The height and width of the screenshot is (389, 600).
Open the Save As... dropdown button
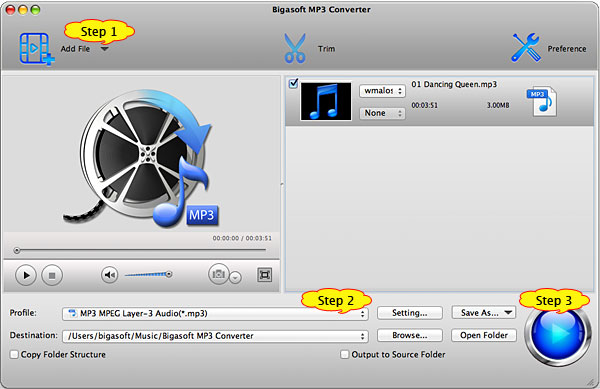(x=484, y=313)
